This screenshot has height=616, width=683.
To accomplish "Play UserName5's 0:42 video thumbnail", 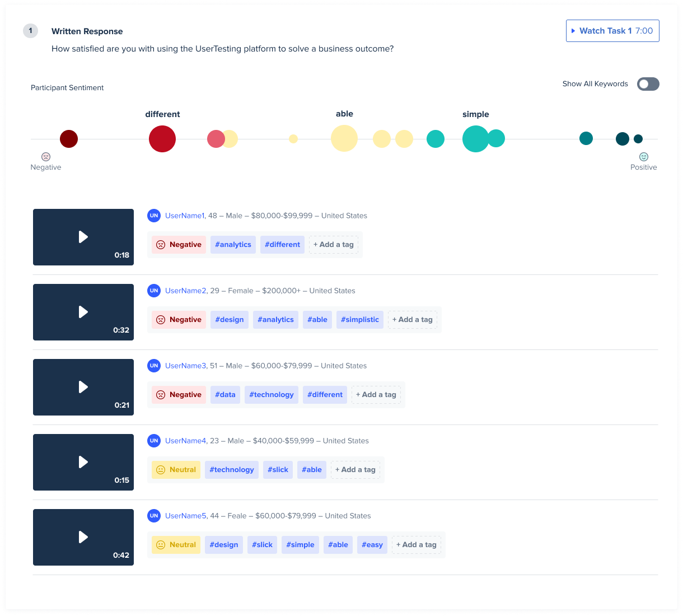I will 83,537.
